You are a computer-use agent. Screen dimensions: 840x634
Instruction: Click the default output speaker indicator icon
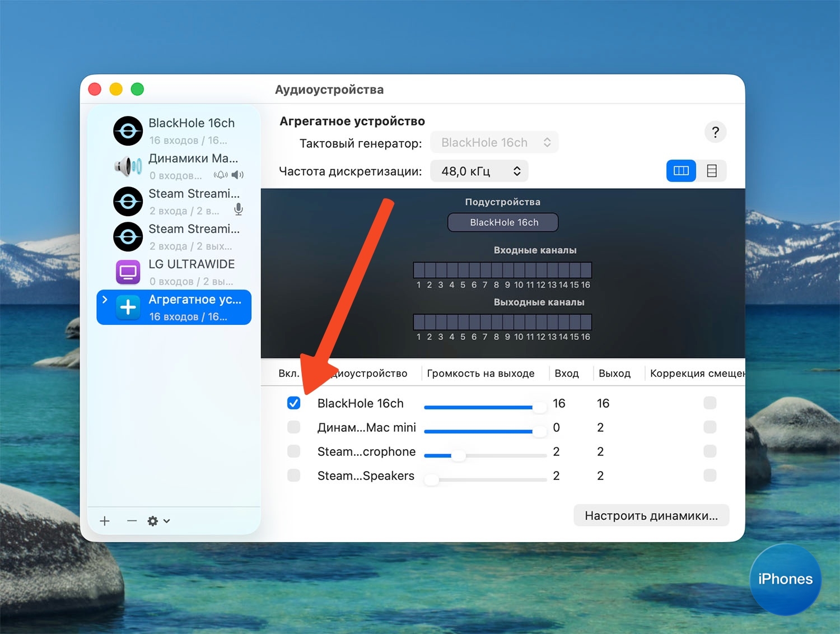(237, 175)
